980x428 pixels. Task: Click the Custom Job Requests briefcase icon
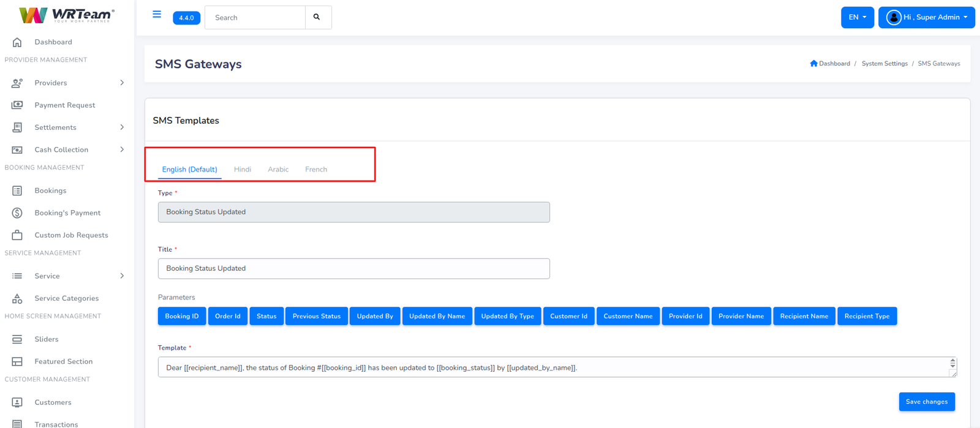pyautogui.click(x=17, y=235)
